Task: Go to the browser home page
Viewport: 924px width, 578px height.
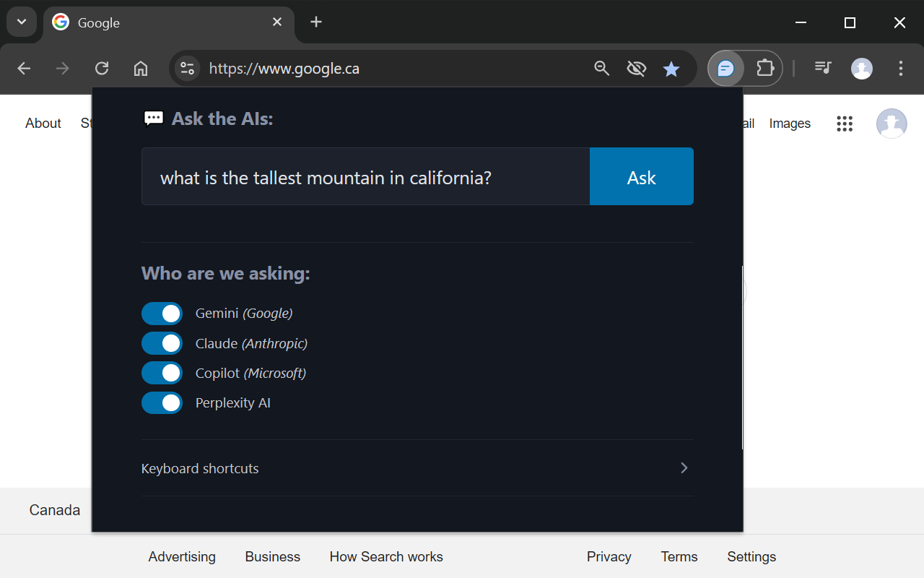Action: point(141,69)
